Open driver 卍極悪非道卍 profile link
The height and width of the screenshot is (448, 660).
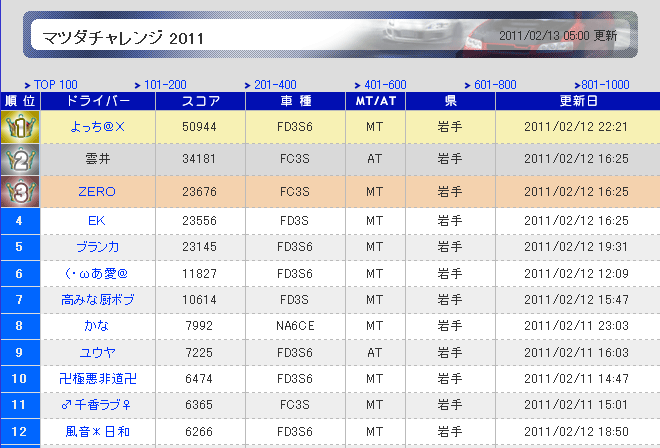pyautogui.click(x=98, y=379)
